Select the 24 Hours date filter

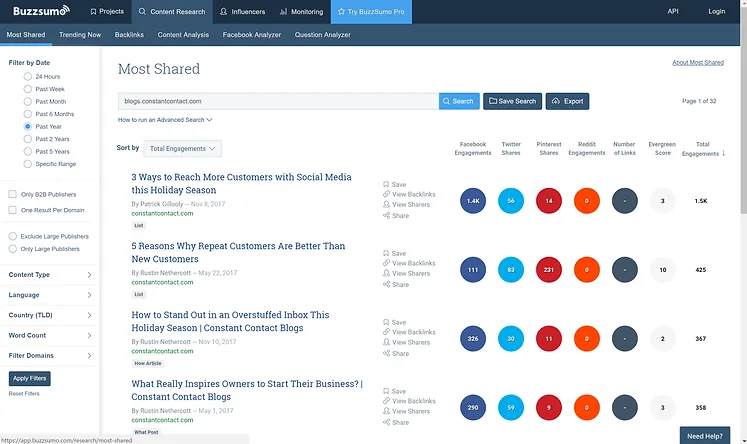28,76
